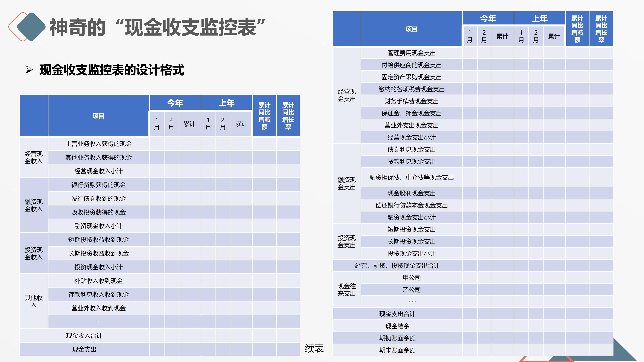Image resolution: width=644 pixels, height=362 pixels.
Task: Select the 上年 header in right table
Action: [x=539, y=18]
